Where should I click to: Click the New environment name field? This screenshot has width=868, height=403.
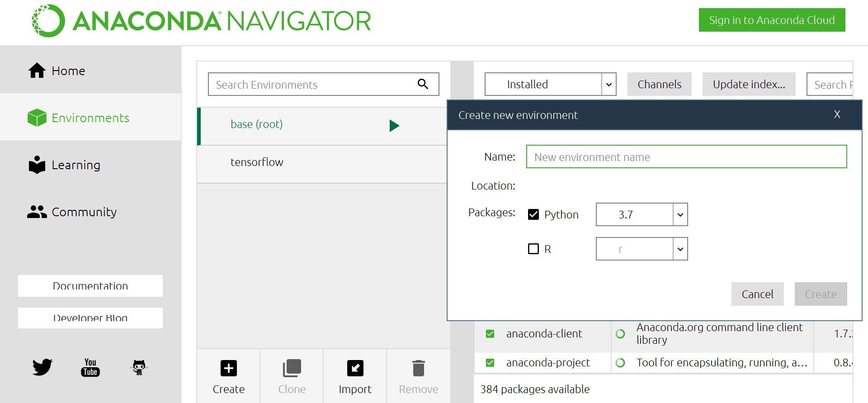(x=686, y=156)
